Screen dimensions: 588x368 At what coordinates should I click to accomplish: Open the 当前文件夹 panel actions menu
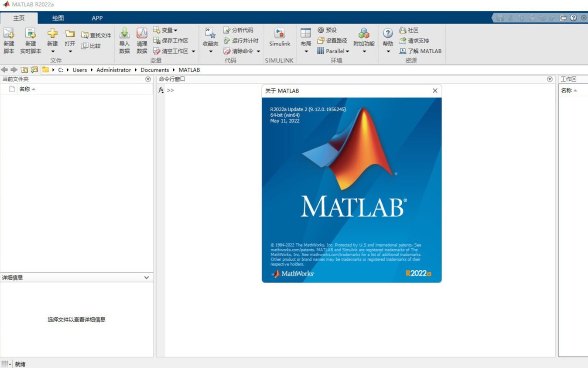click(148, 79)
